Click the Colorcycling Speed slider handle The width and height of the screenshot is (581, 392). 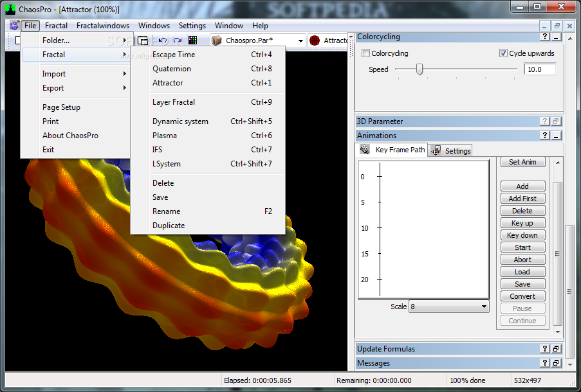(420, 69)
